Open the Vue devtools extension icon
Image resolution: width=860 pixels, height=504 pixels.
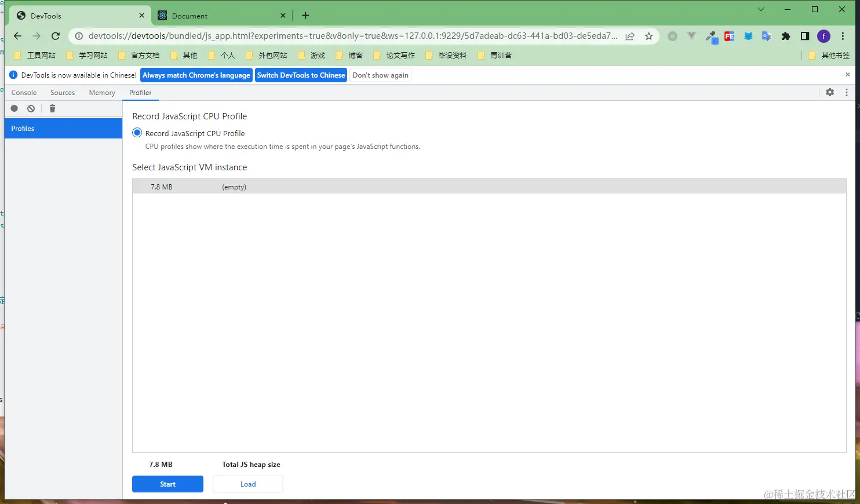tap(691, 36)
